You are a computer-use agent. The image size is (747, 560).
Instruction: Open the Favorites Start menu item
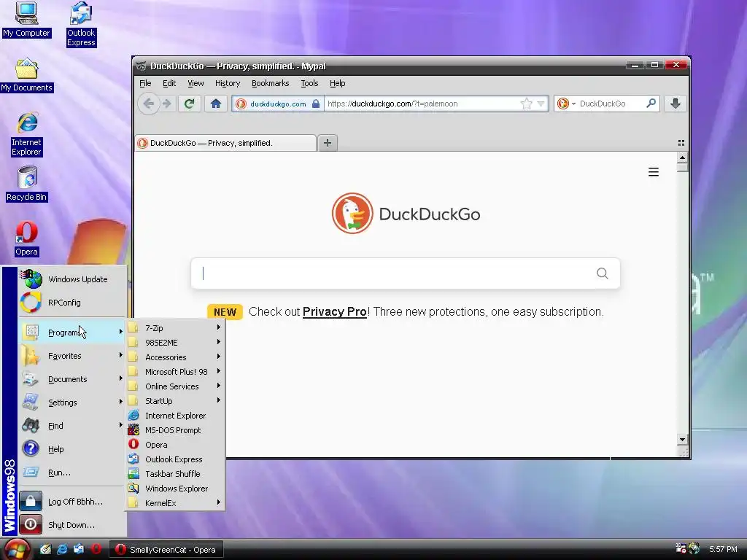coord(72,356)
